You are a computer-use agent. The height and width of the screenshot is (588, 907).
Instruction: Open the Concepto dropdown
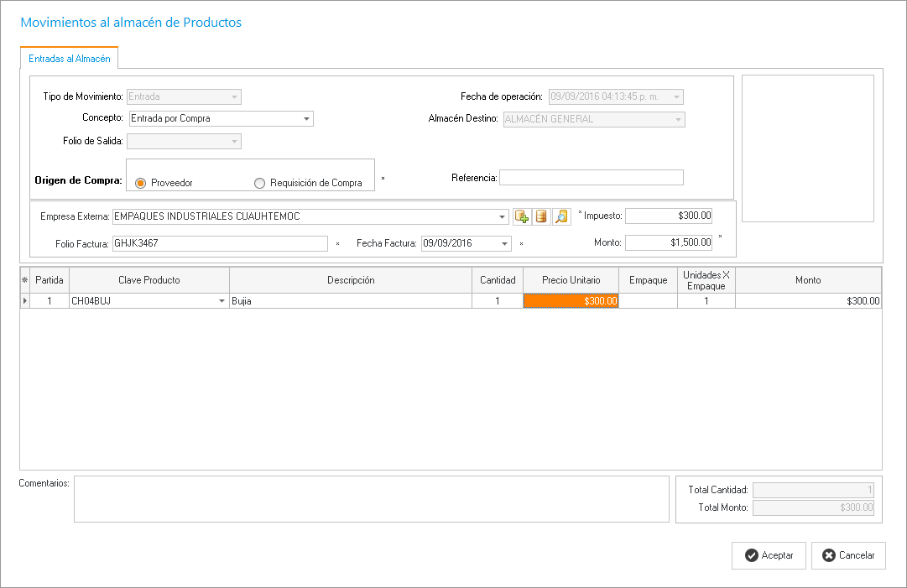tap(307, 119)
